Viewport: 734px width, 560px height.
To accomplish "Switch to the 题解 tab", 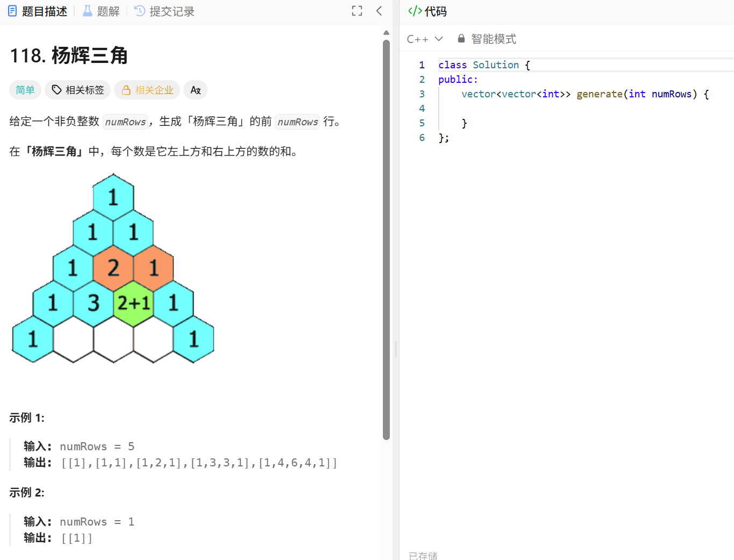I will point(107,11).
